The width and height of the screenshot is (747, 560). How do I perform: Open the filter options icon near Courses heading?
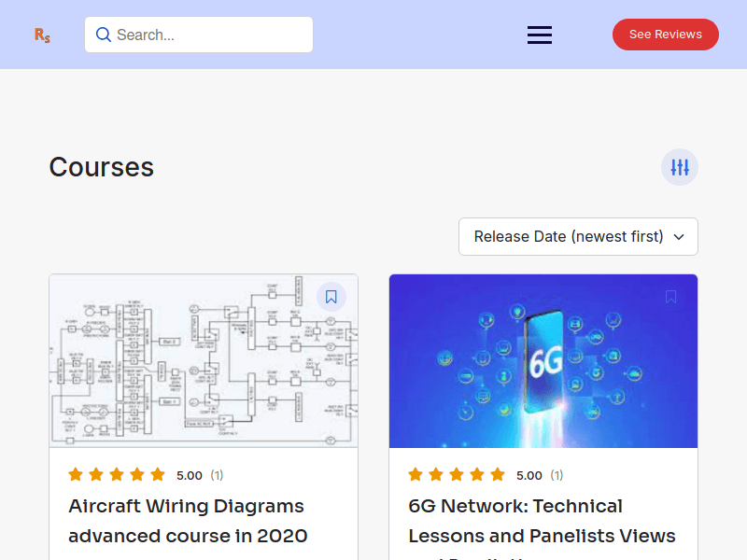[679, 166]
